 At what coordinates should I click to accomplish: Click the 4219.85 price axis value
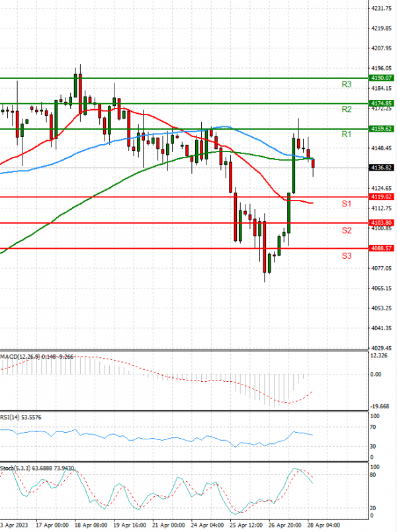[381, 28]
